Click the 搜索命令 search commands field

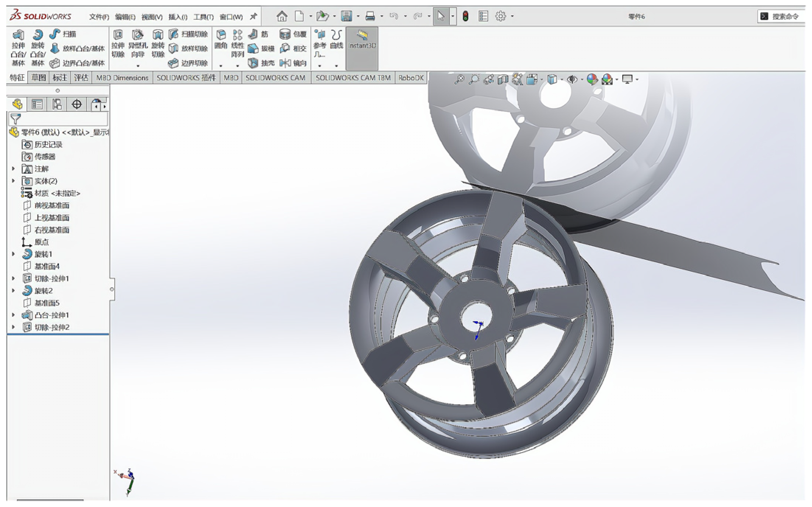pos(785,17)
